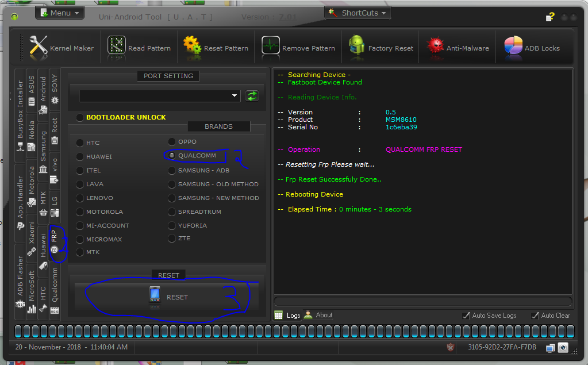Open the Menu dropdown
Viewport: 588px width, 365px height.
(60, 13)
